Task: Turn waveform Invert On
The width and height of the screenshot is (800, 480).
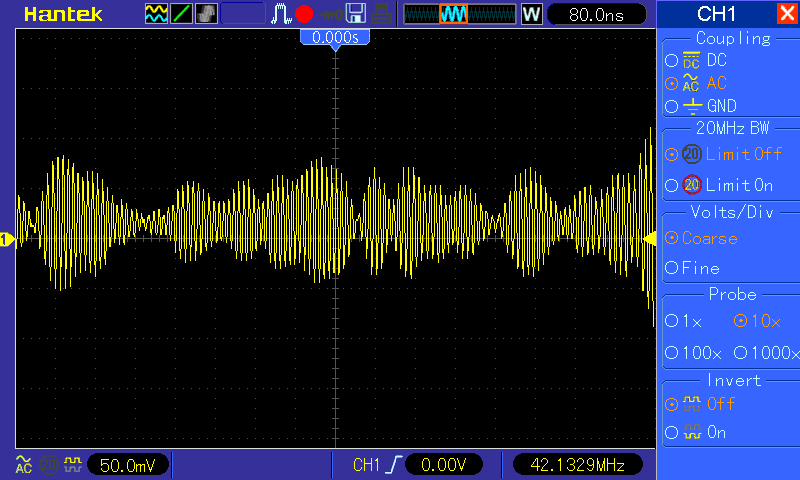Action: pyautogui.click(x=695, y=433)
